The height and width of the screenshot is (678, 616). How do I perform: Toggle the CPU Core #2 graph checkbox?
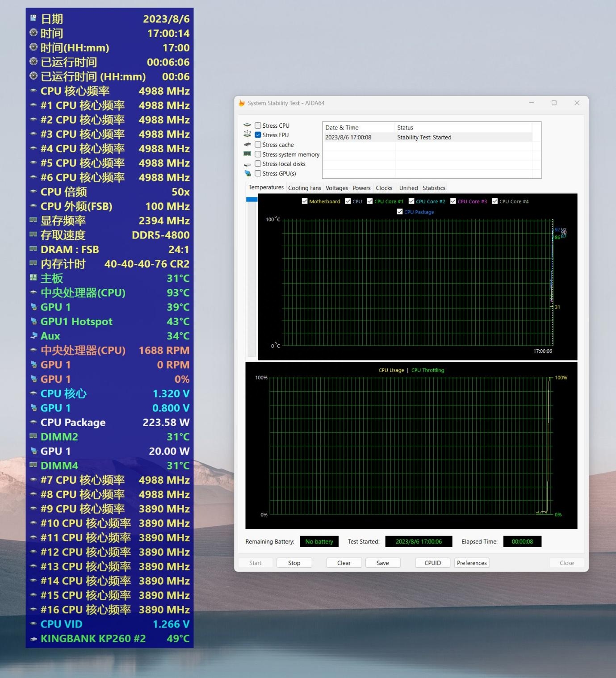pyautogui.click(x=411, y=201)
